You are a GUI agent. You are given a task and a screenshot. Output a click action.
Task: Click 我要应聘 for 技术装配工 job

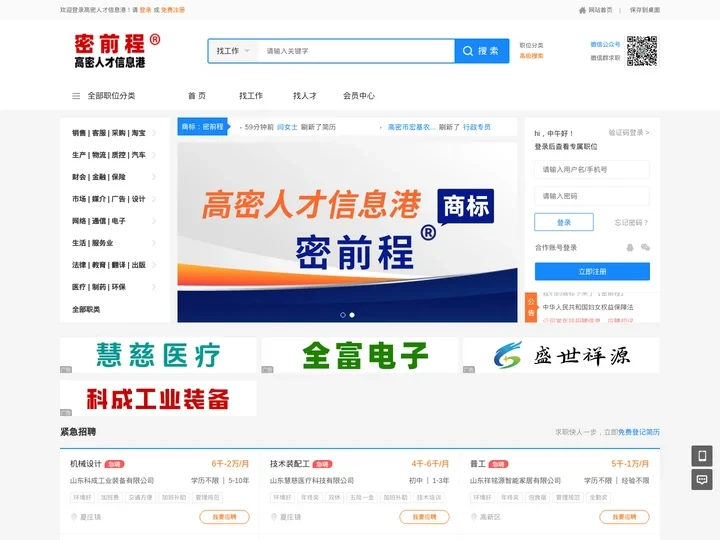(424, 517)
